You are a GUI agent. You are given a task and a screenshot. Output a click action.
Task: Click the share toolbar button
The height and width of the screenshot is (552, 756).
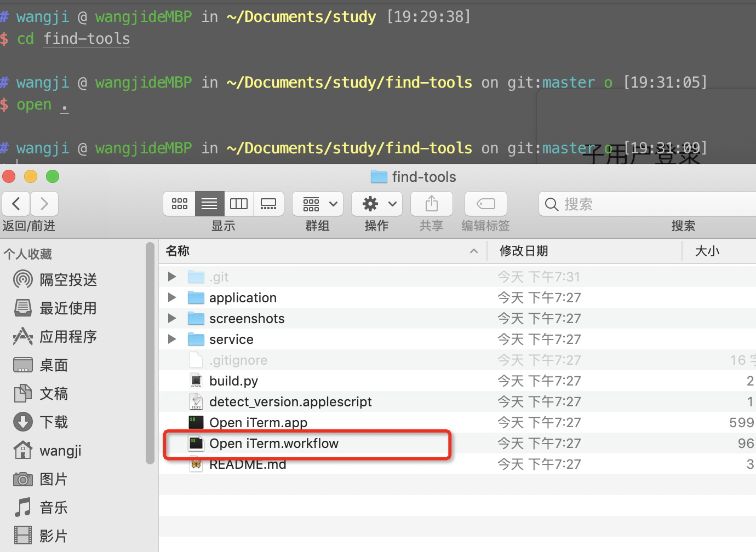(432, 204)
